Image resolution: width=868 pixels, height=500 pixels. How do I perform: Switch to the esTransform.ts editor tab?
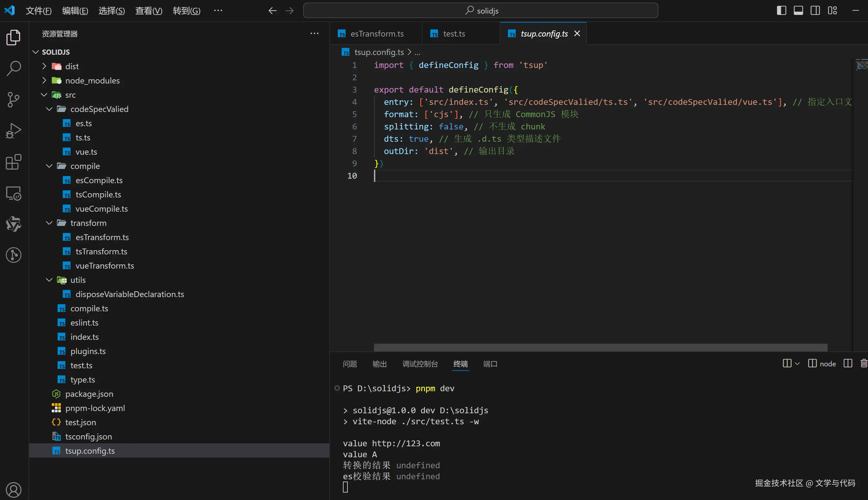(377, 34)
